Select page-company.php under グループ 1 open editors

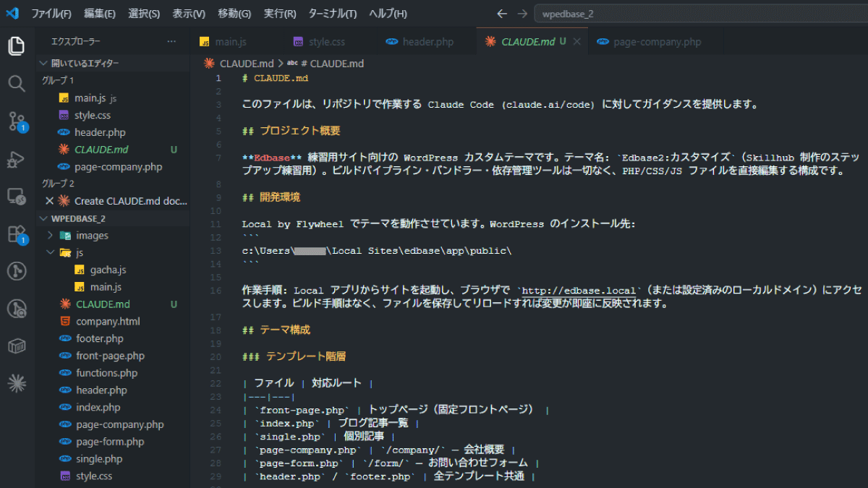(113, 166)
